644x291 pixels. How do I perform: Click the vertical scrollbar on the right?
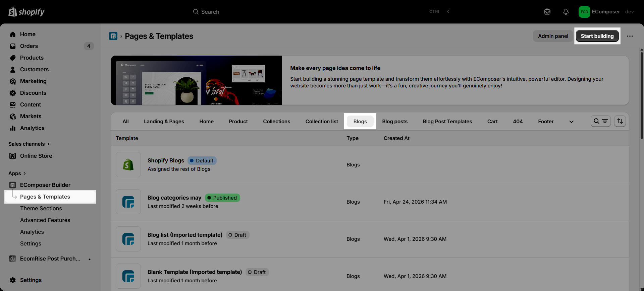point(642,95)
